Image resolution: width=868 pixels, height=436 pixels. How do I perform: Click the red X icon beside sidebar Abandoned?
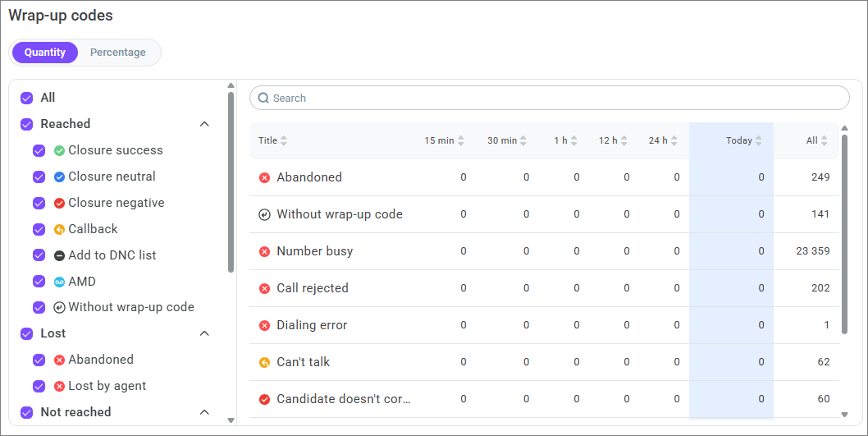pyautogui.click(x=59, y=360)
